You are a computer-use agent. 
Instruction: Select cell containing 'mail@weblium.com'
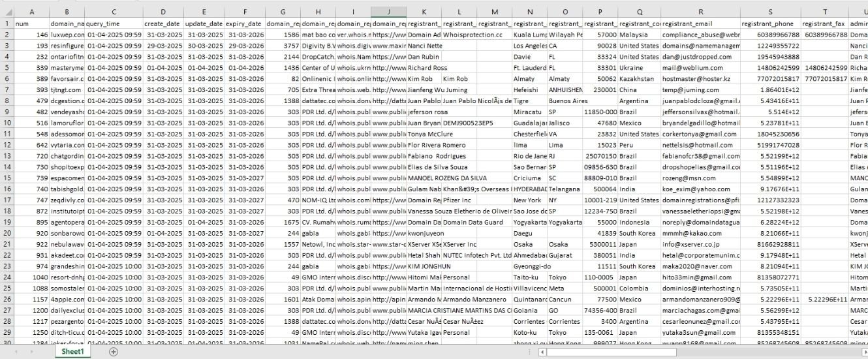click(x=700, y=67)
